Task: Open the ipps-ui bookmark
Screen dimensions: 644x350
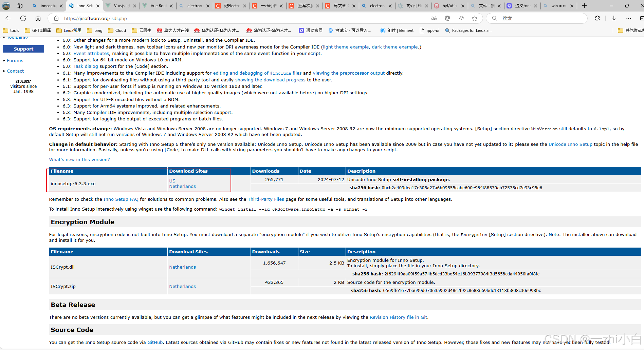Action: [429, 31]
